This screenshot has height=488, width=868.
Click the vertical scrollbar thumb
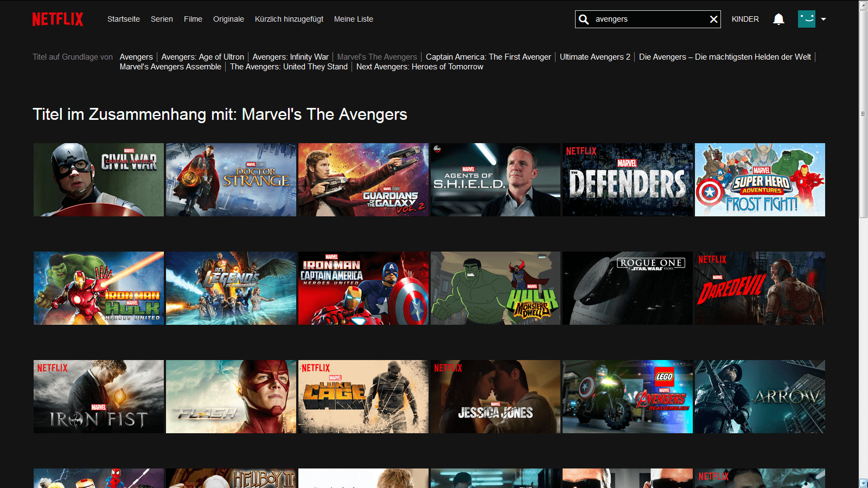(863, 114)
